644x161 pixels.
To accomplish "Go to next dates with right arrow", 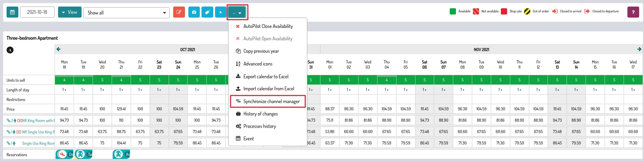I will pos(639,49).
